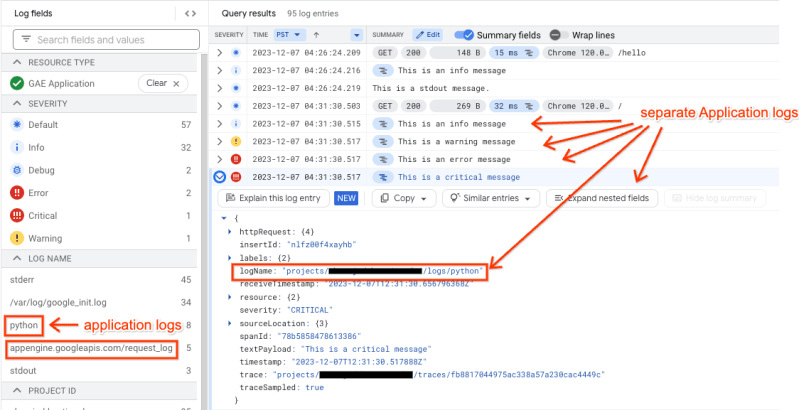799x410 pixels.
Task: Expand the 04:31:30.515 info message entry
Action: 220,124
